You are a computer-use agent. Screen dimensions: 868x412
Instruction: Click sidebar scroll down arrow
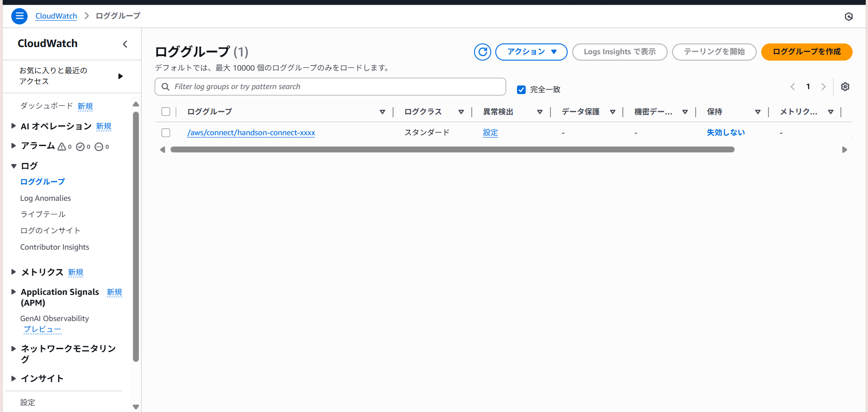136,407
